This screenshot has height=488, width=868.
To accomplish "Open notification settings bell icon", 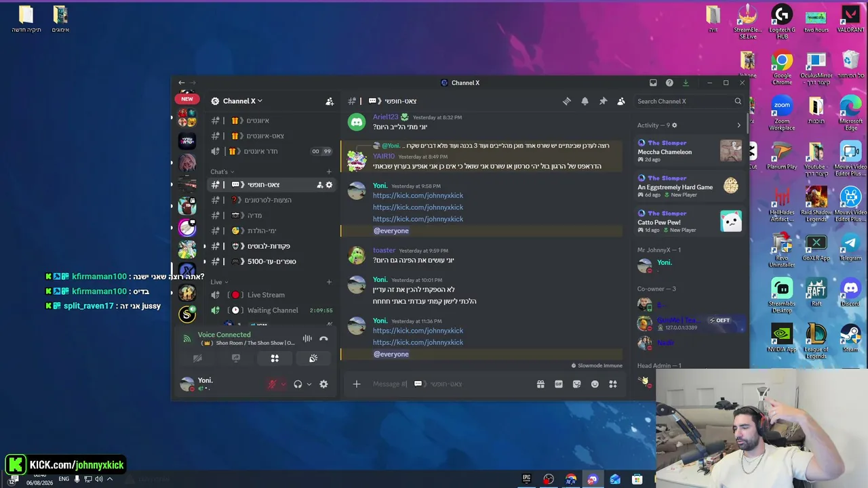I will (585, 101).
